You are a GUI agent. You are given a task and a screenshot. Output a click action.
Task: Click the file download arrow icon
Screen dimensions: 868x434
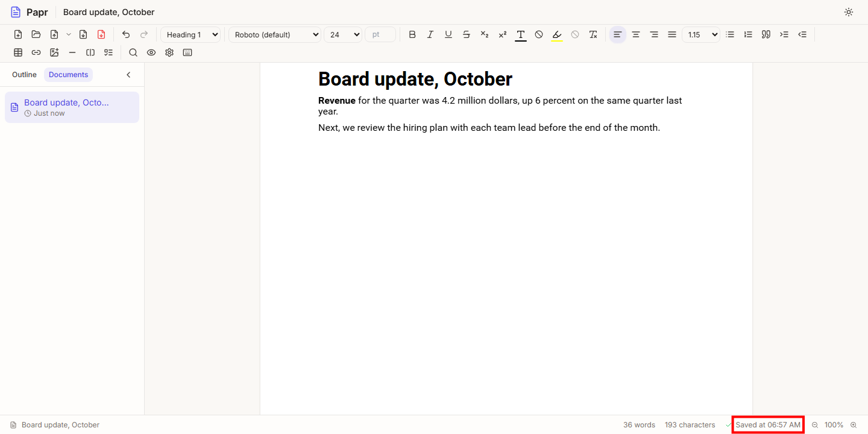[x=83, y=34]
